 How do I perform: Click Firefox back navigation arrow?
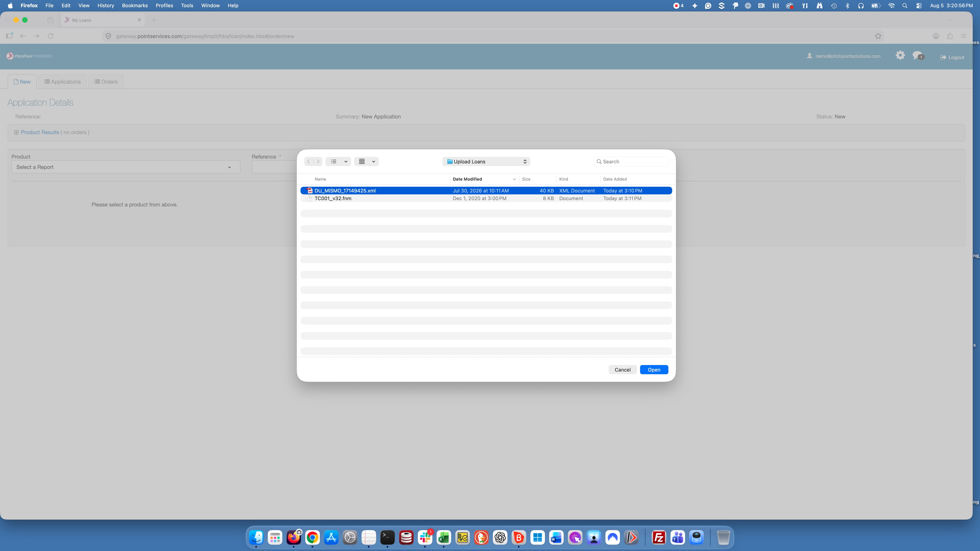23,36
